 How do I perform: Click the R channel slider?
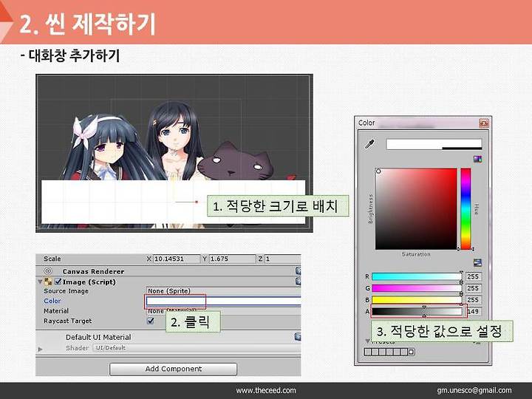click(417, 276)
